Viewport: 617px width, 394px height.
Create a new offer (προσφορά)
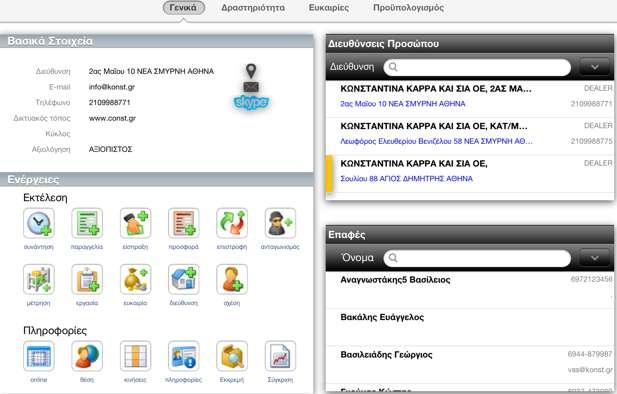coord(184,223)
